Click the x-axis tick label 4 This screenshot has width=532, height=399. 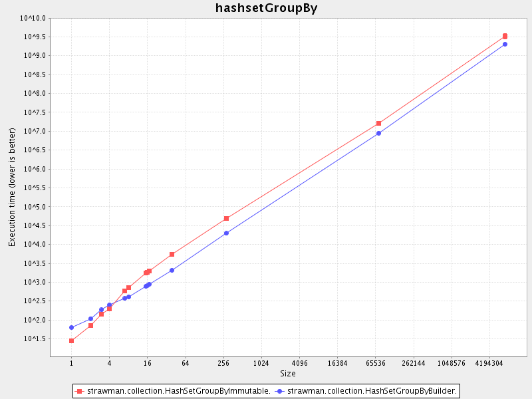click(x=109, y=363)
